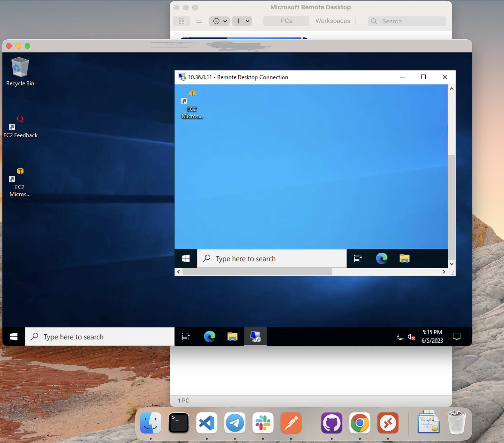Click the Remote Desktop Connection taskbar button
This screenshot has width=504, height=443.
[256, 337]
